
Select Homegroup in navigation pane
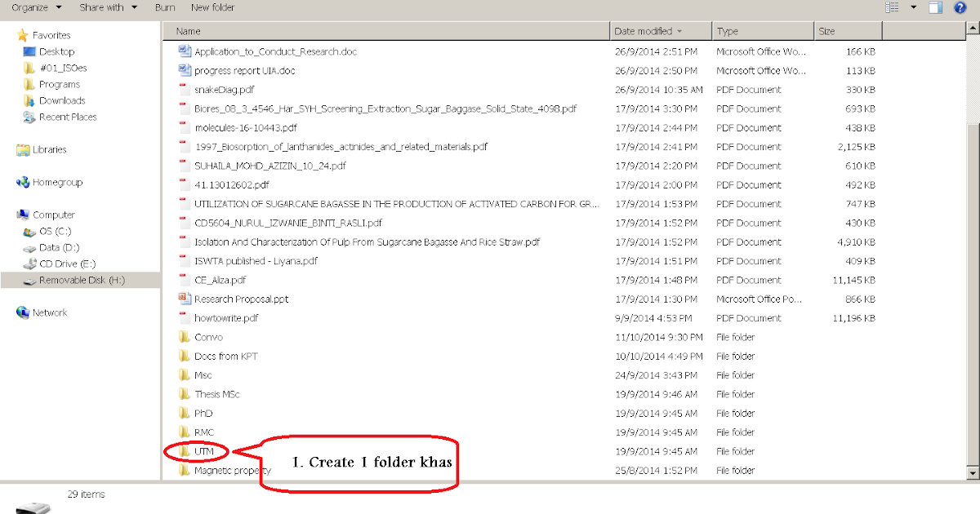[49, 182]
